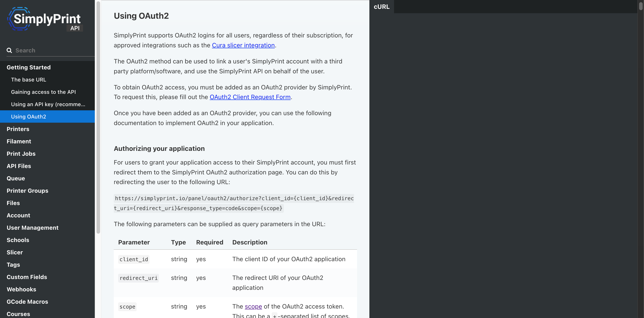Screen dimensions: 644x318
Task: Switch to the cURL code tab
Action: click(x=382, y=7)
